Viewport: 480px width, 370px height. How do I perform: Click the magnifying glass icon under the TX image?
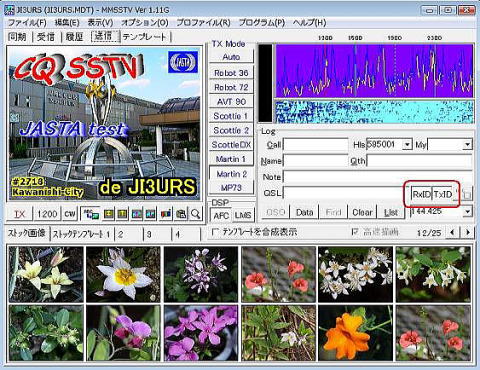click(x=196, y=214)
